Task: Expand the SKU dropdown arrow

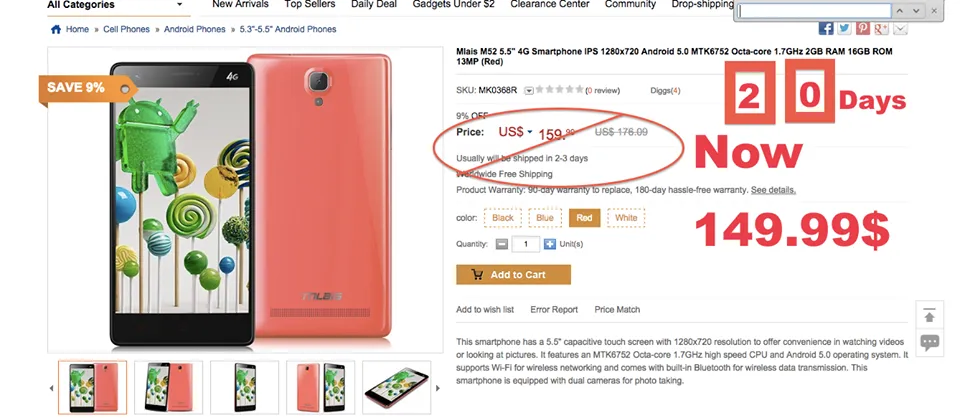Action: 529,91
